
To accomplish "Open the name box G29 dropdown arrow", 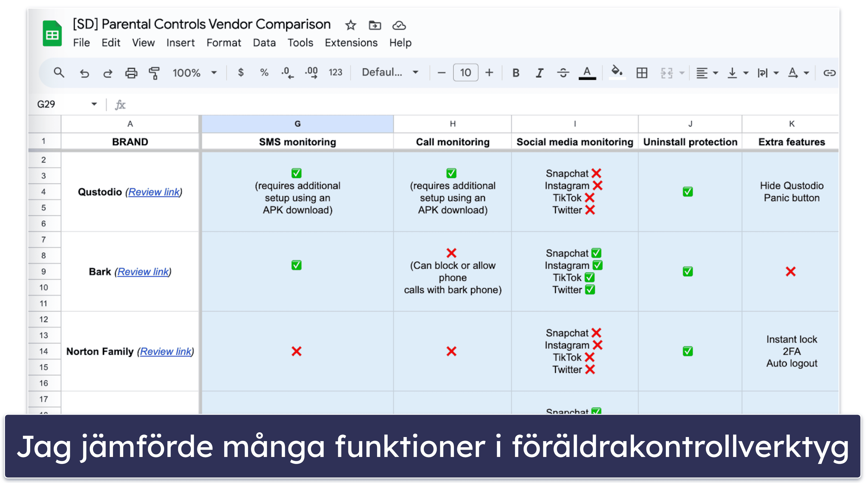I will (94, 104).
